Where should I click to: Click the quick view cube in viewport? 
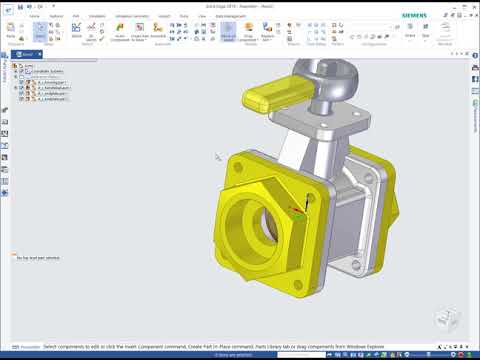coord(447,318)
